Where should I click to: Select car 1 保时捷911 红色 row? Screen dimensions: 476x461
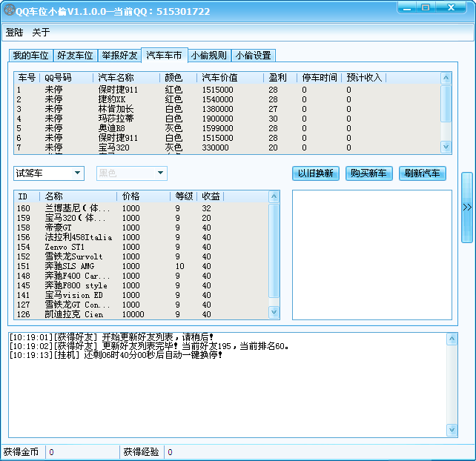click(x=228, y=90)
